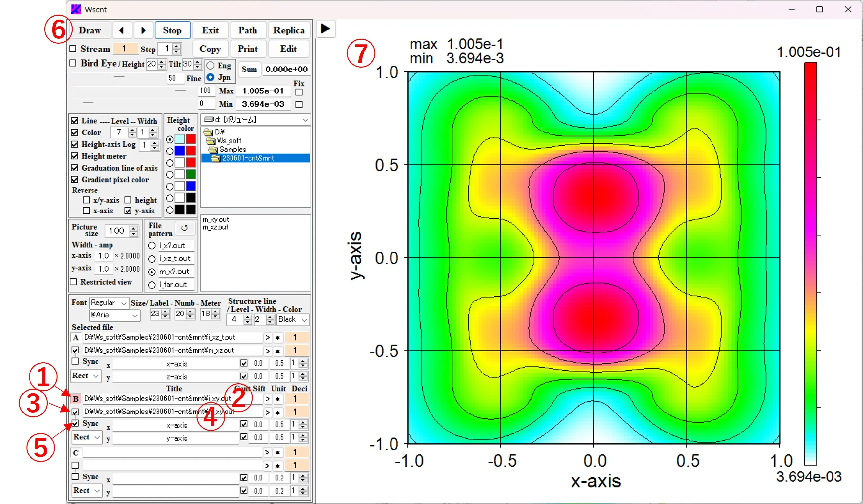This screenshot has width=863, height=504.
Task: Click the File pattern refresh icon
Action: click(x=185, y=228)
